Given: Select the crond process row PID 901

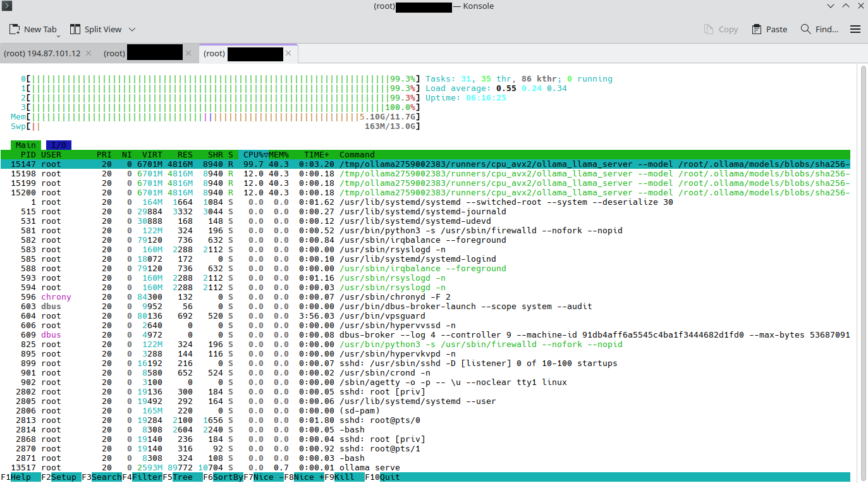Looking at the screenshot, I should pyautogui.click(x=425, y=373).
